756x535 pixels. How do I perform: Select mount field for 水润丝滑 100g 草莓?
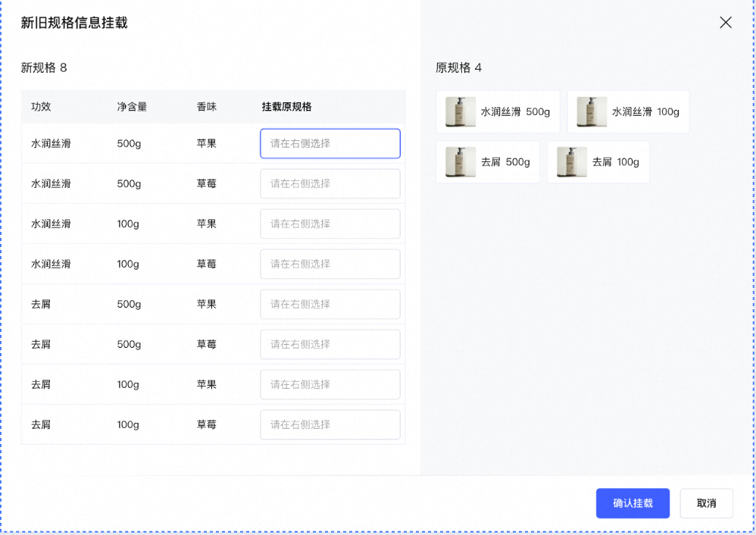tap(330, 264)
